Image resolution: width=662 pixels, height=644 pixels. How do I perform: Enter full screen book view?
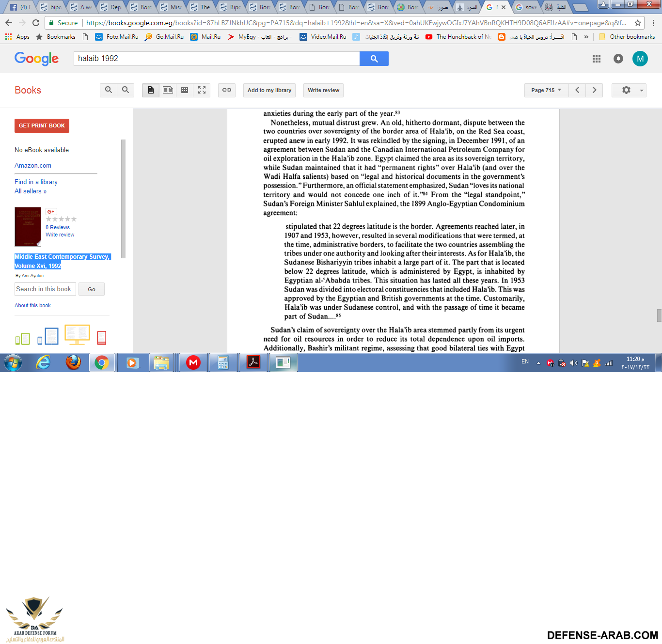[202, 90]
